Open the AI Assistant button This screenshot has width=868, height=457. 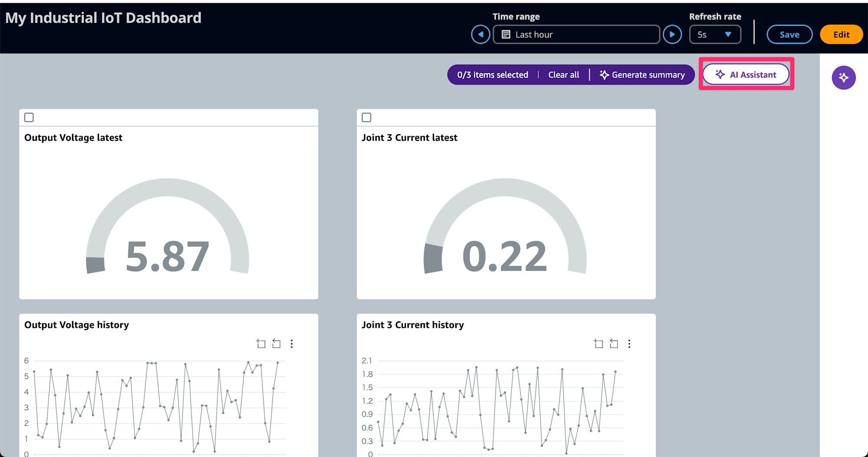click(746, 75)
